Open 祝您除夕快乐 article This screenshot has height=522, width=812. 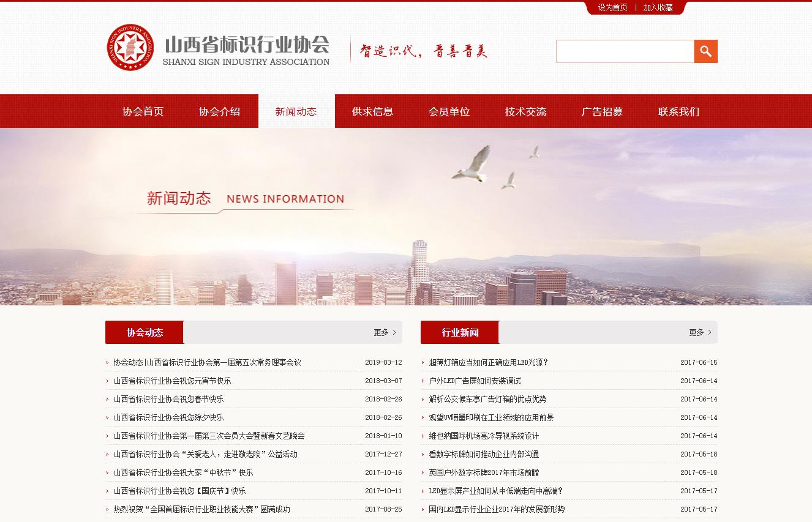tap(168, 417)
